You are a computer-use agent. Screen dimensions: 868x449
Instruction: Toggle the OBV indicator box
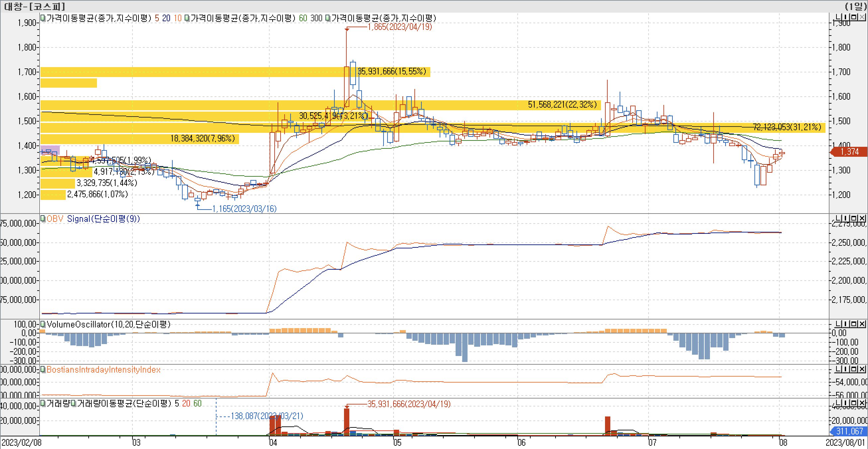[x=43, y=219]
